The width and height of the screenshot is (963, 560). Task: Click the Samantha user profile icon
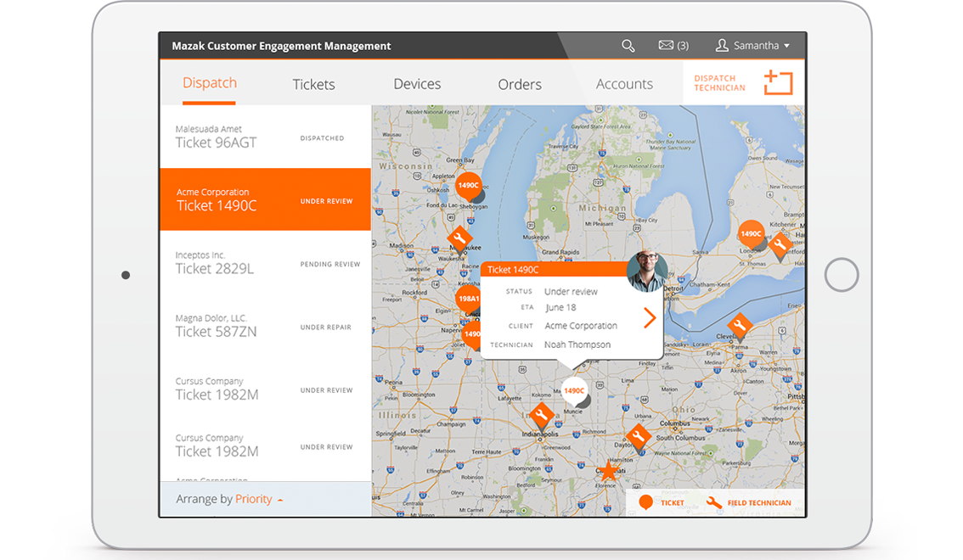722,45
